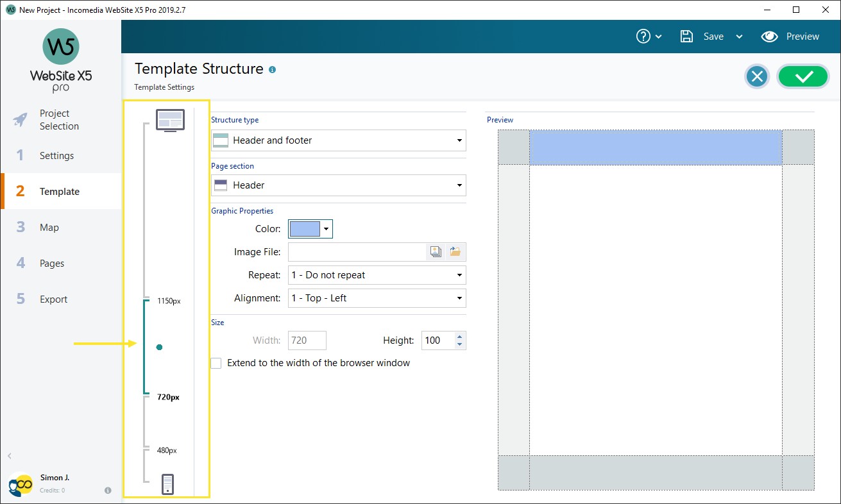Confirm with the green checkmark button
This screenshot has height=504, width=841.
pyautogui.click(x=803, y=77)
